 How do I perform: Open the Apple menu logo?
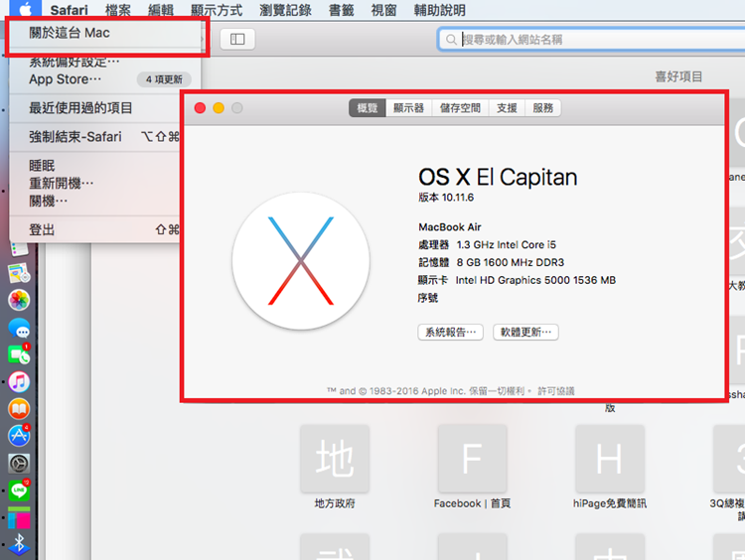(x=25, y=9)
